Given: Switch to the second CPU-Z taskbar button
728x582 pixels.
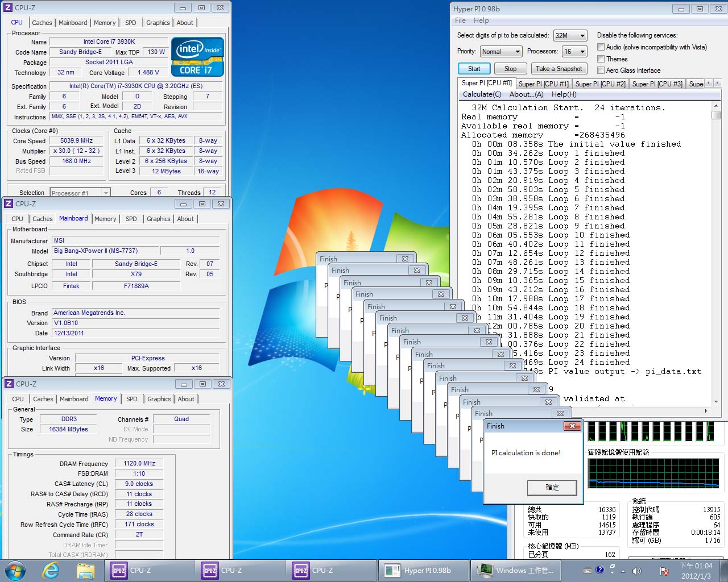Looking at the screenshot, I should (x=240, y=570).
